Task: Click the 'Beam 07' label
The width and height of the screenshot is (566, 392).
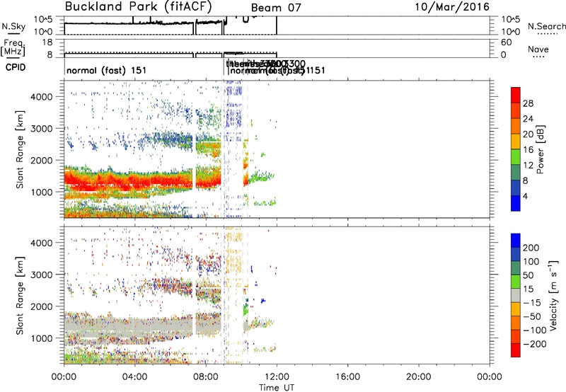Action: click(276, 8)
